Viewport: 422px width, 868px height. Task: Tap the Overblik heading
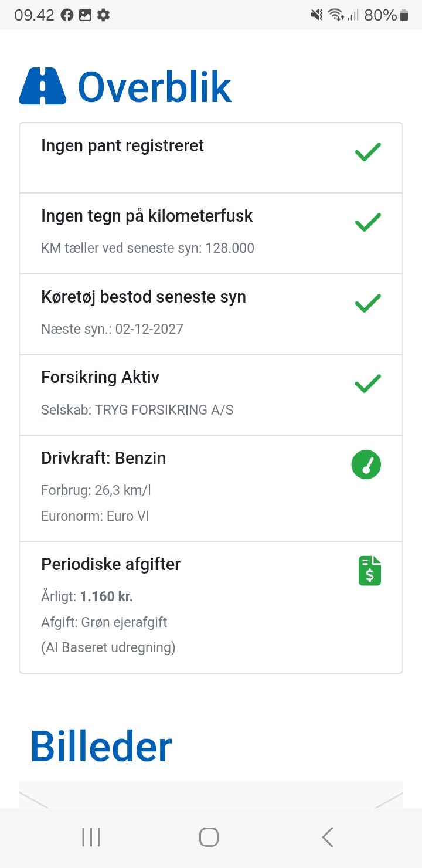click(x=155, y=87)
